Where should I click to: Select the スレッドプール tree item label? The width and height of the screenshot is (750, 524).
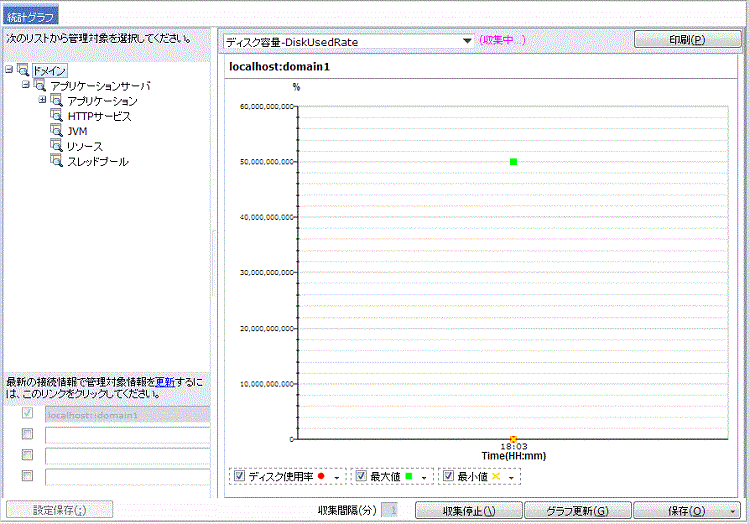[97, 161]
